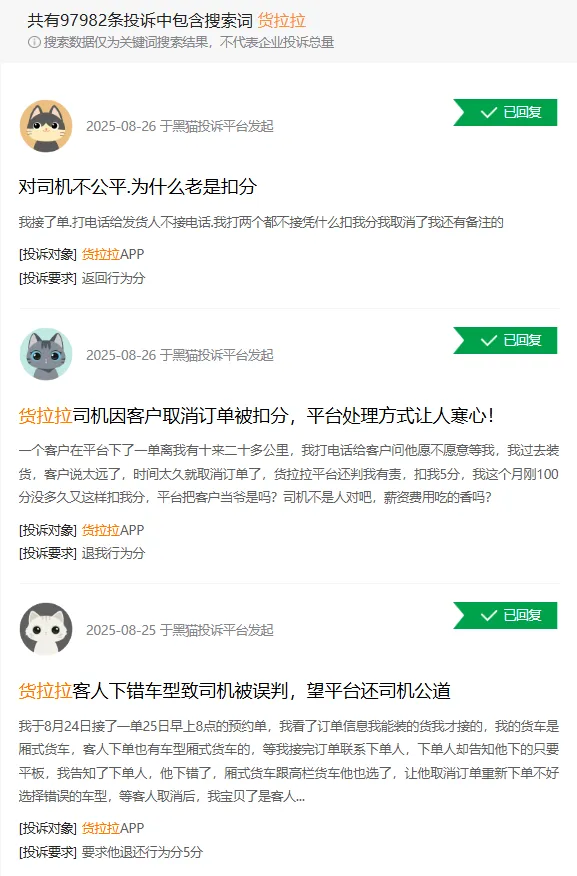Click the first complaint's 2025-08-26 date line
The width and height of the screenshot is (577, 876).
point(180,126)
